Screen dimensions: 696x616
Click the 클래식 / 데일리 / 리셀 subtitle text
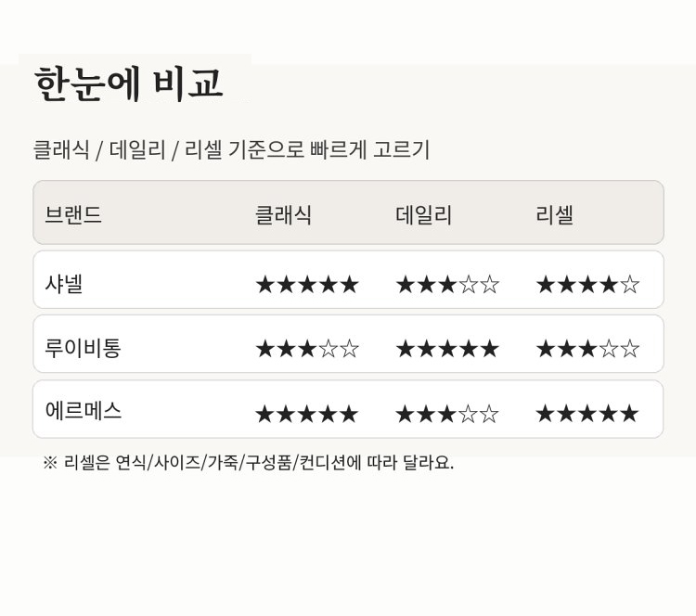(231, 149)
